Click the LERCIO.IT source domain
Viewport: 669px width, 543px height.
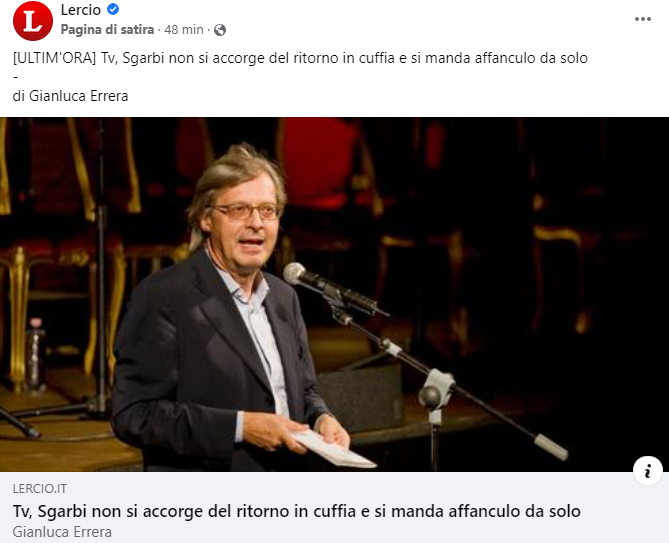pyautogui.click(x=40, y=488)
